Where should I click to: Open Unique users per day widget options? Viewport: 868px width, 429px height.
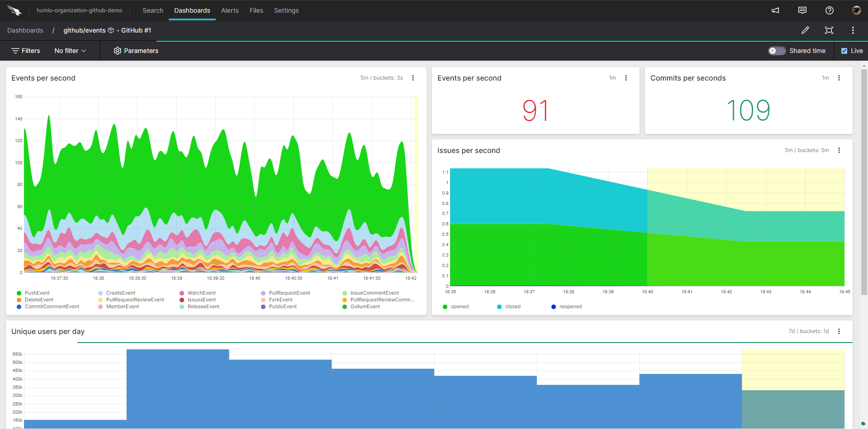[839, 331]
